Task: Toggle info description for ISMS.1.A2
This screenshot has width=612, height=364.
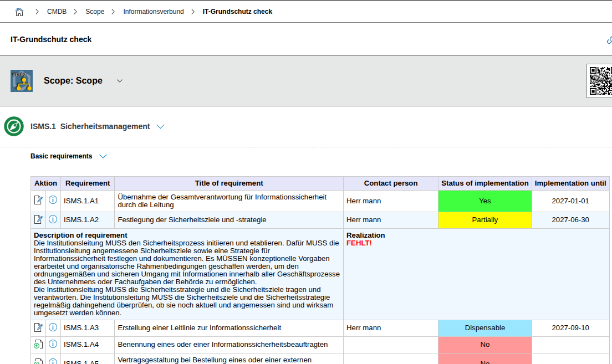Action: [x=53, y=219]
